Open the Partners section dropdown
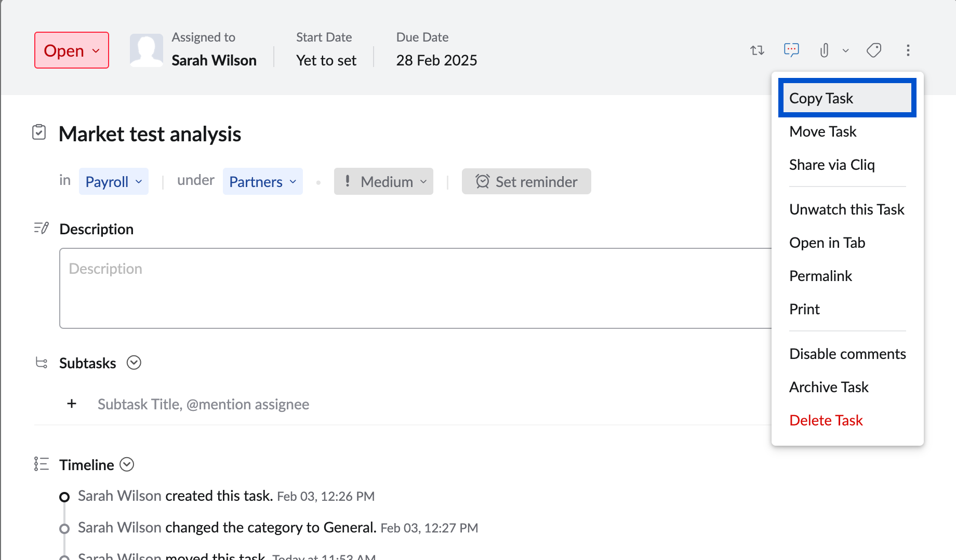This screenshot has height=560, width=956. pyautogui.click(x=262, y=182)
